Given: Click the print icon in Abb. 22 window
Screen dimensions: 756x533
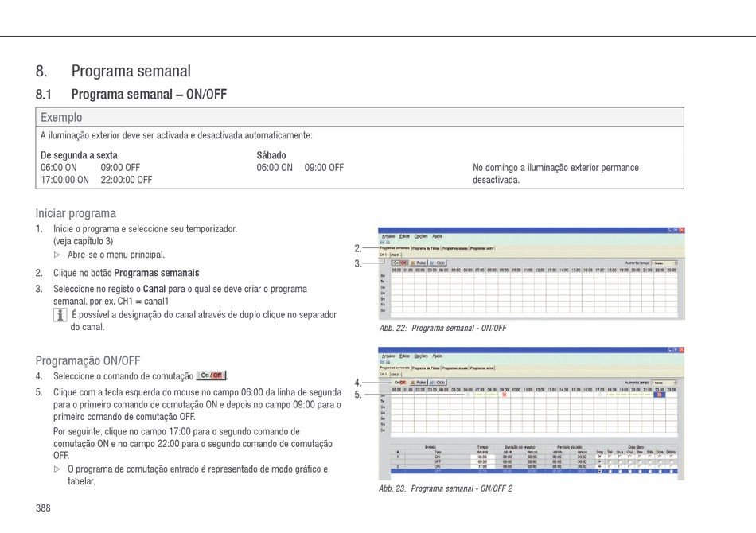Looking at the screenshot, I should click(388, 242).
